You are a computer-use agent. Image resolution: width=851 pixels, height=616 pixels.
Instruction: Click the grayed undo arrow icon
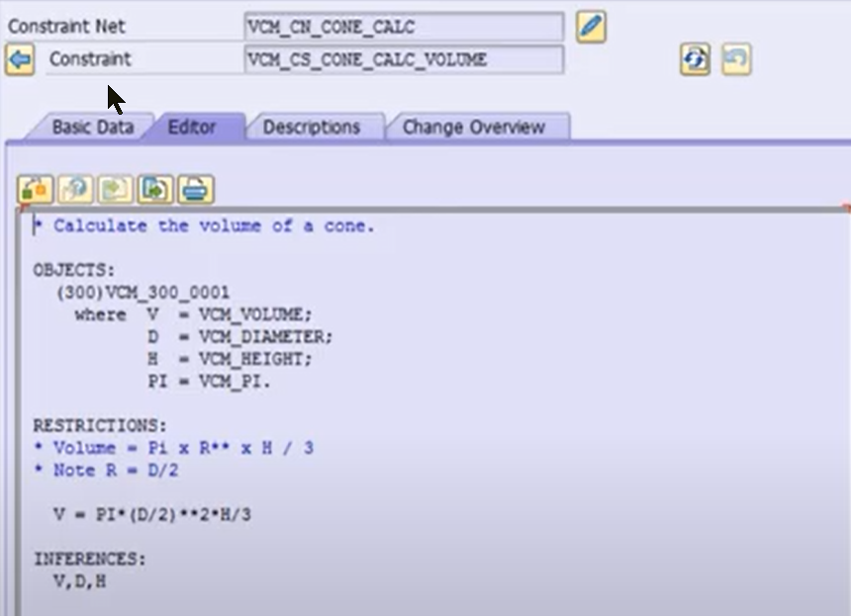click(x=736, y=59)
